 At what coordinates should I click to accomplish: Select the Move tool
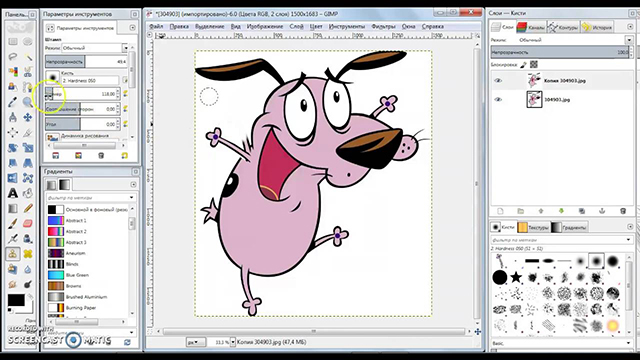tap(27, 118)
